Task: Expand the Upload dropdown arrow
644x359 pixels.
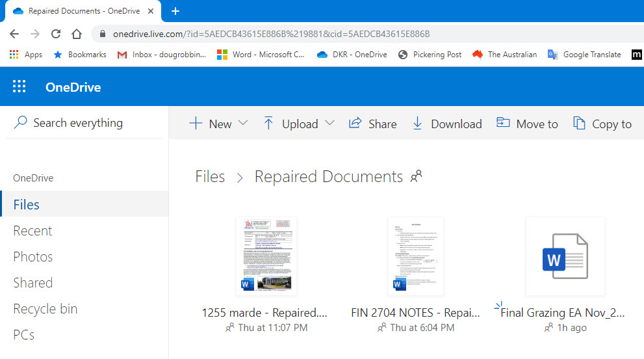Action: [329, 123]
